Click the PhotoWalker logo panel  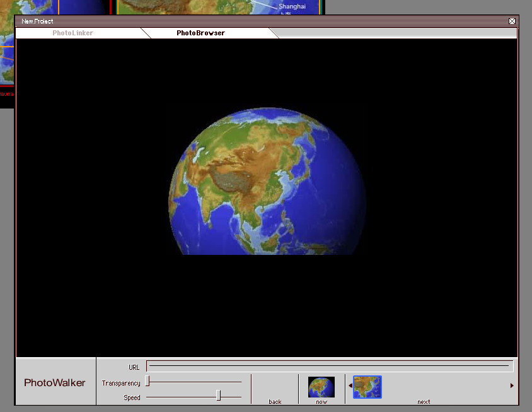pos(55,382)
